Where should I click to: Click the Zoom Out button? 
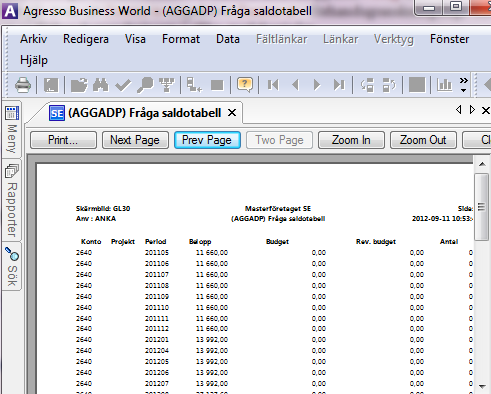click(x=423, y=140)
